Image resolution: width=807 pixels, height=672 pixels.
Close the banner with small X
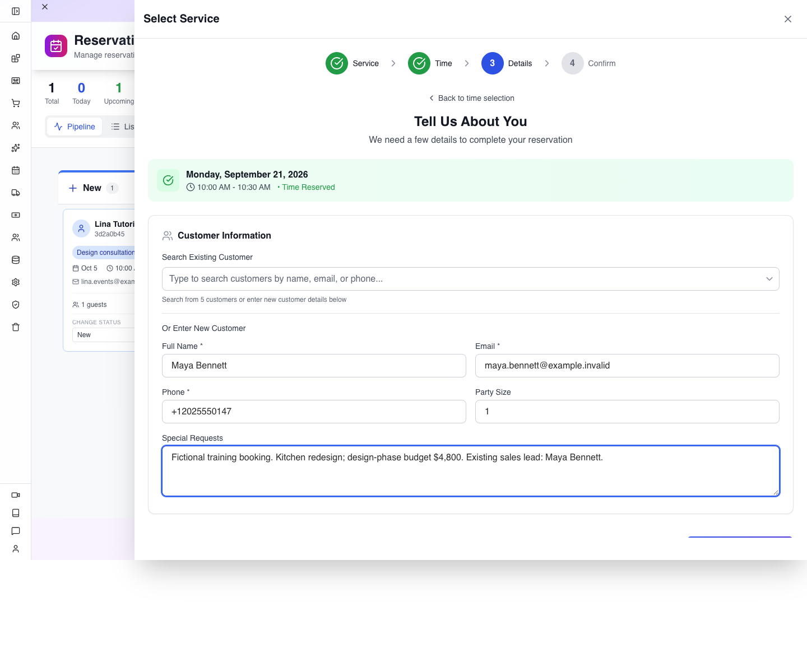45,7
